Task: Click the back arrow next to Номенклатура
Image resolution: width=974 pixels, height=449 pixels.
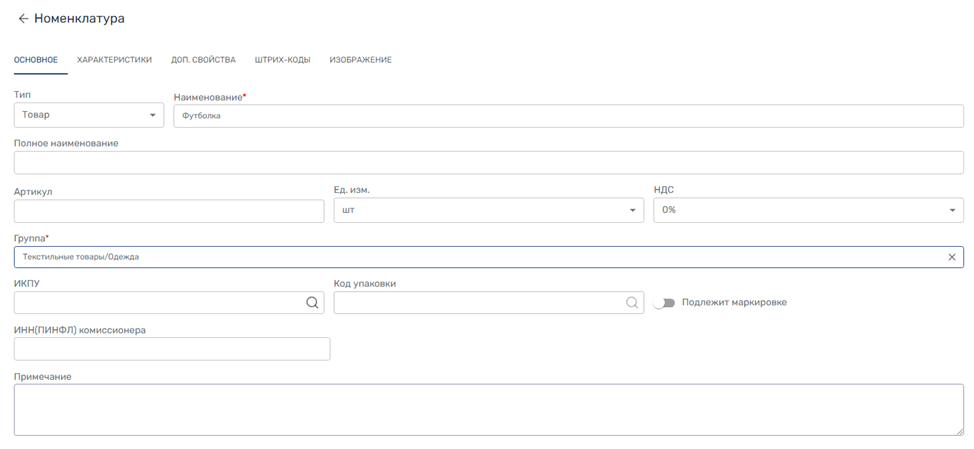Action: [x=23, y=19]
